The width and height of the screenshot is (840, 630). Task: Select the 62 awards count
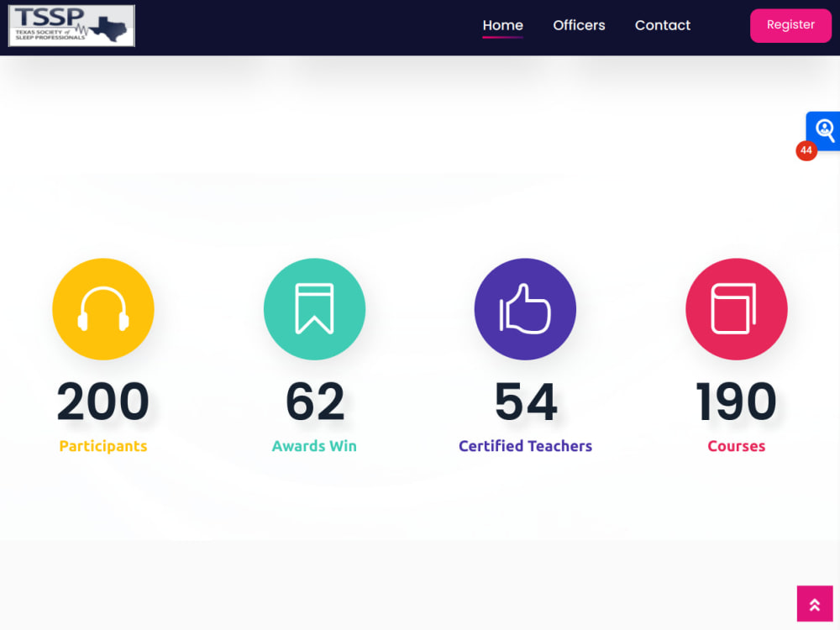point(314,402)
